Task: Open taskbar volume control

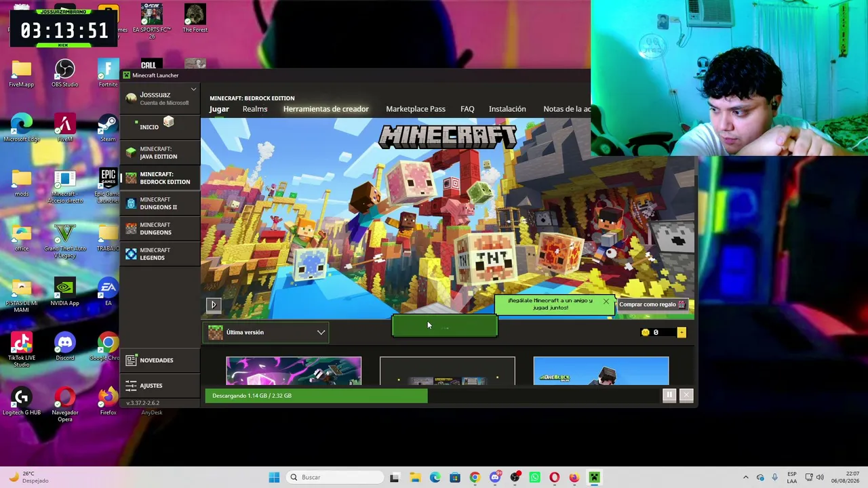Action: coord(820,477)
